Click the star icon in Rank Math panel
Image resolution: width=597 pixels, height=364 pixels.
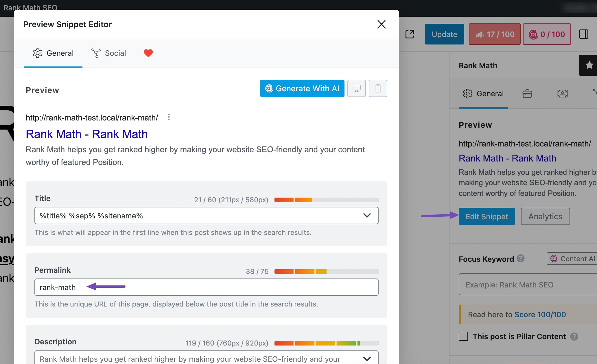tap(589, 65)
